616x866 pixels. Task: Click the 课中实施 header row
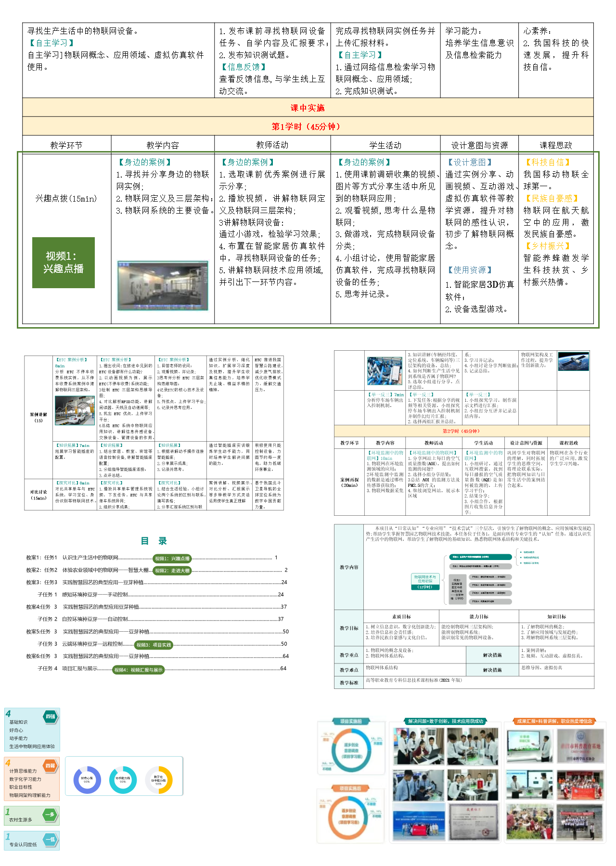[x=308, y=108]
